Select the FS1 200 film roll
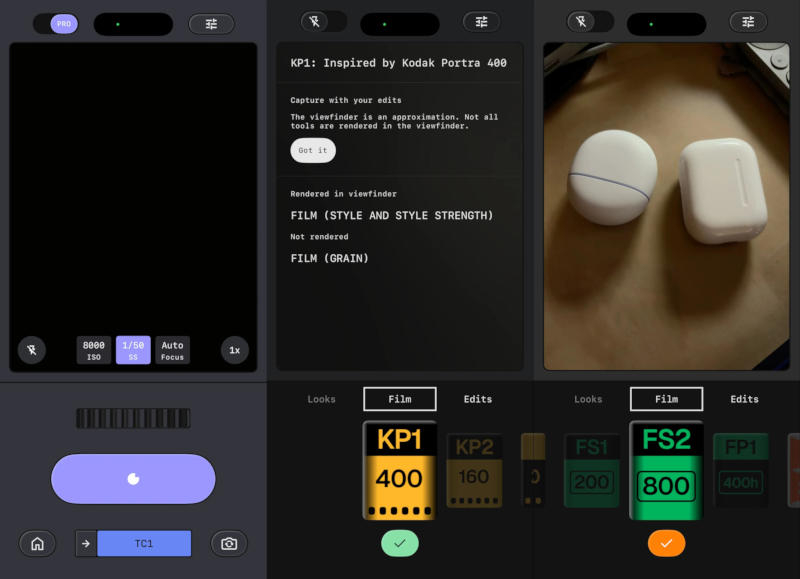 (591, 470)
